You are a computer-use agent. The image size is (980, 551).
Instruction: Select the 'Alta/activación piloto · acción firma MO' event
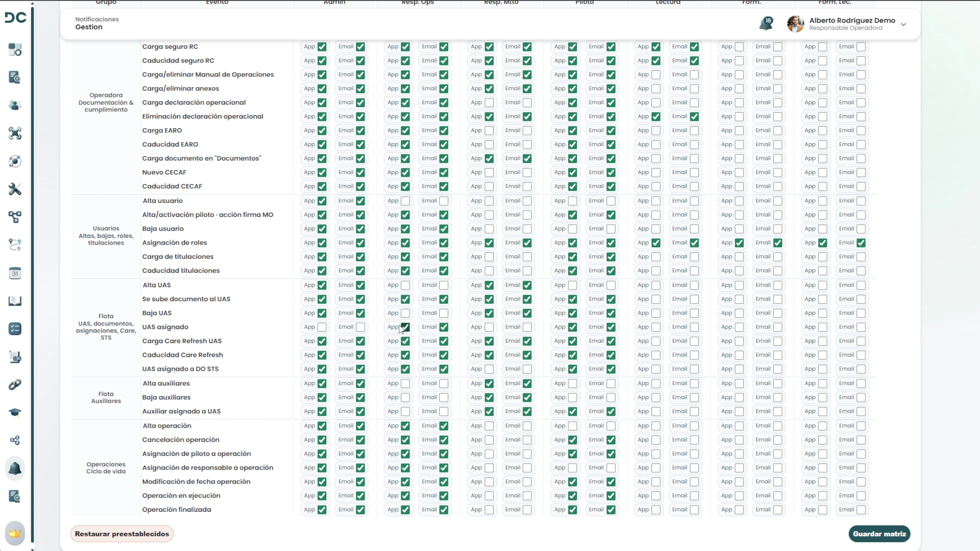[208, 215]
